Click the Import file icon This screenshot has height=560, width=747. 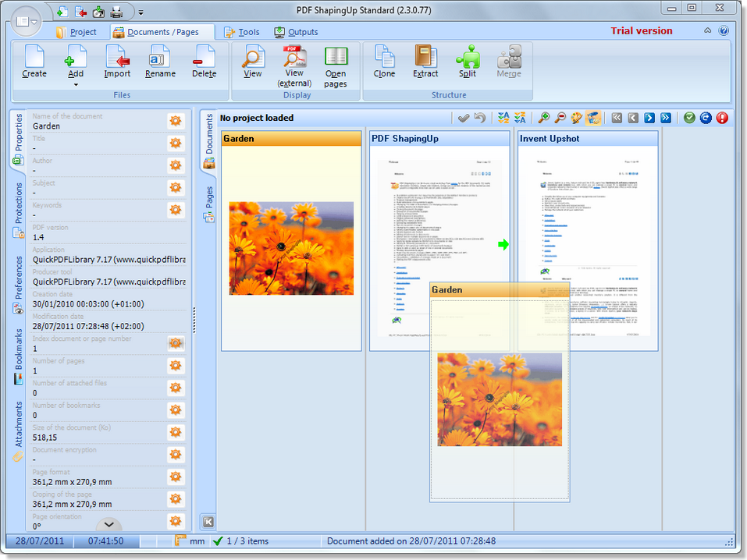click(117, 57)
